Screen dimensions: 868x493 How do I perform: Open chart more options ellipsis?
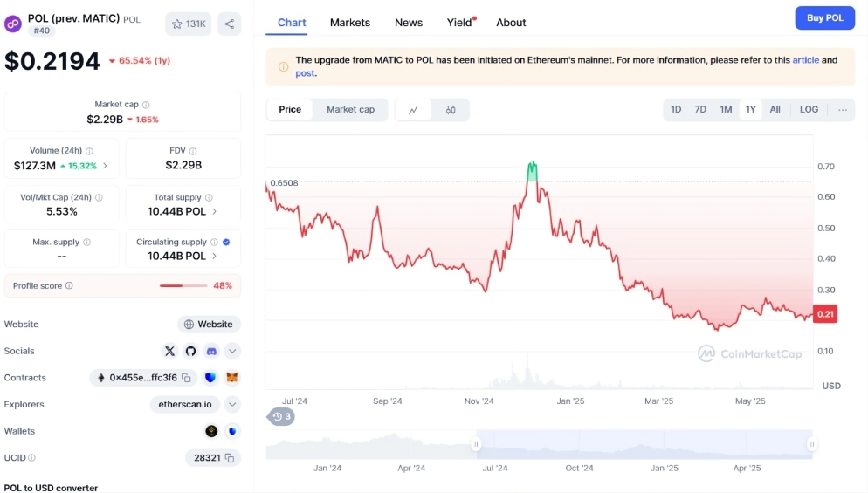(843, 110)
